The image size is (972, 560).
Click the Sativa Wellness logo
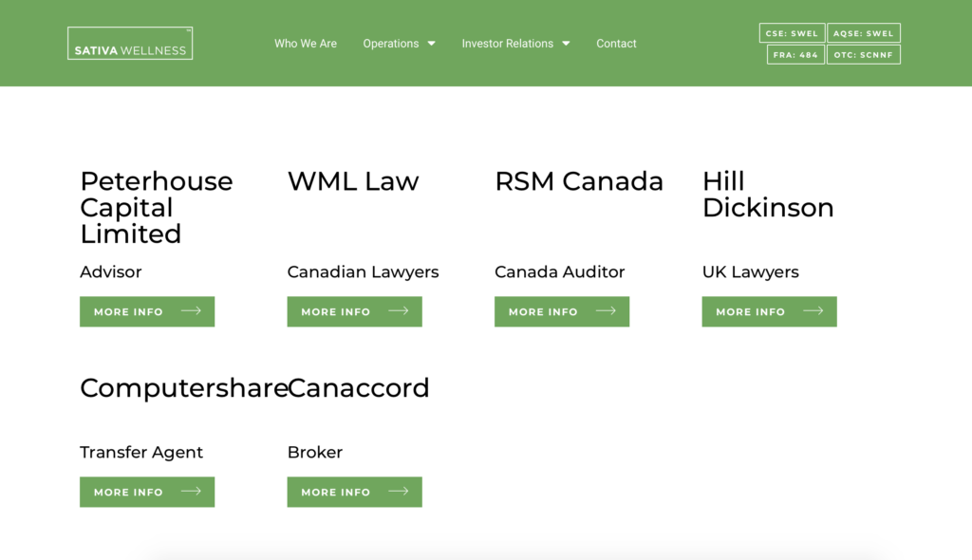pos(130,44)
